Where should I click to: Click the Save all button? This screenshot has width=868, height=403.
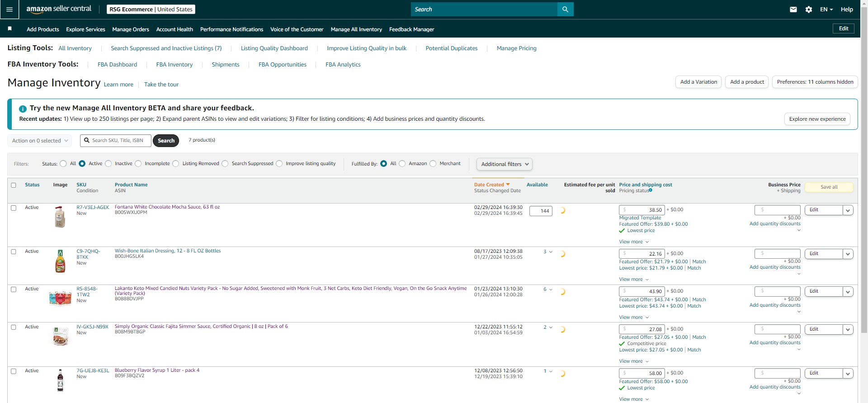pos(829,187)
